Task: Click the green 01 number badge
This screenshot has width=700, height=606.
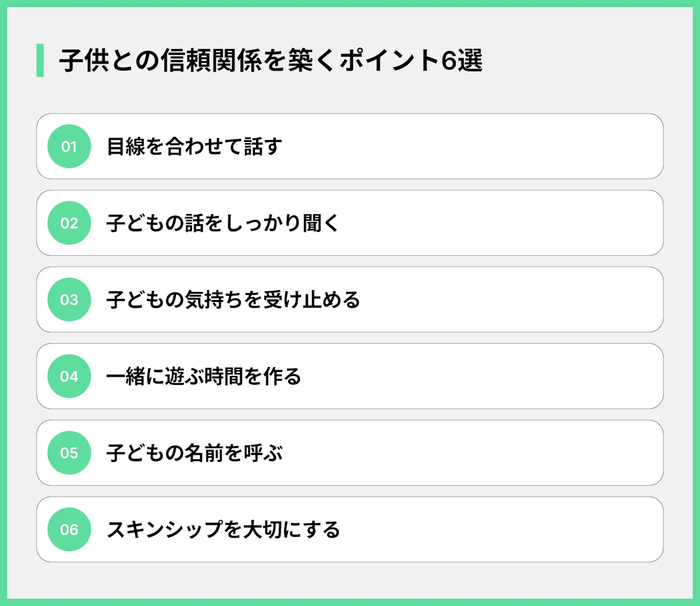Action: tap(69, 147)
